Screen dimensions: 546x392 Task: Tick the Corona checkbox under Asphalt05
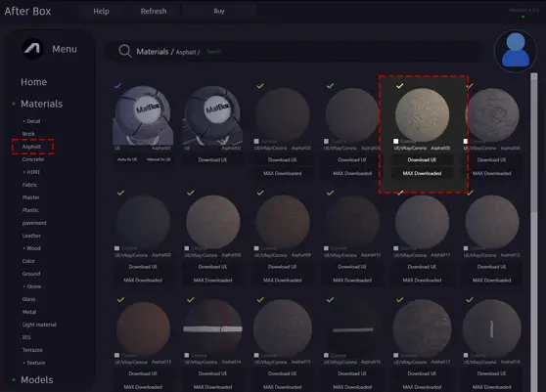(395, 141)
